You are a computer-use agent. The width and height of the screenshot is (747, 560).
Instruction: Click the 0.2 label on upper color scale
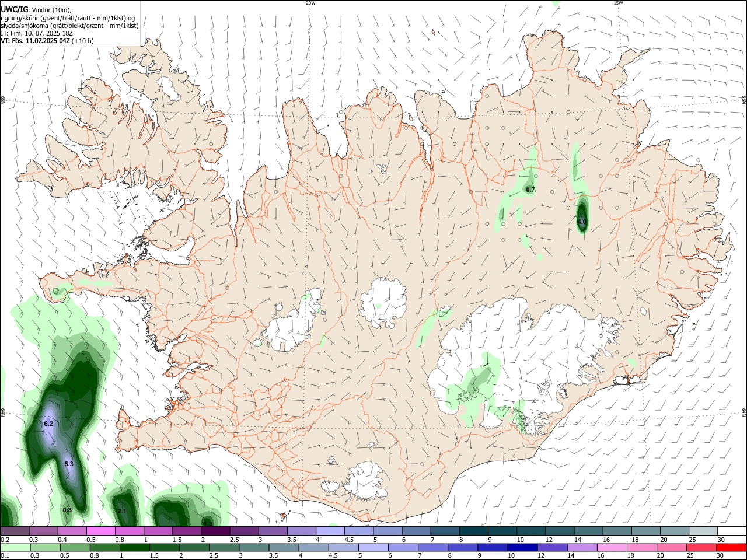tap(5, 540)
